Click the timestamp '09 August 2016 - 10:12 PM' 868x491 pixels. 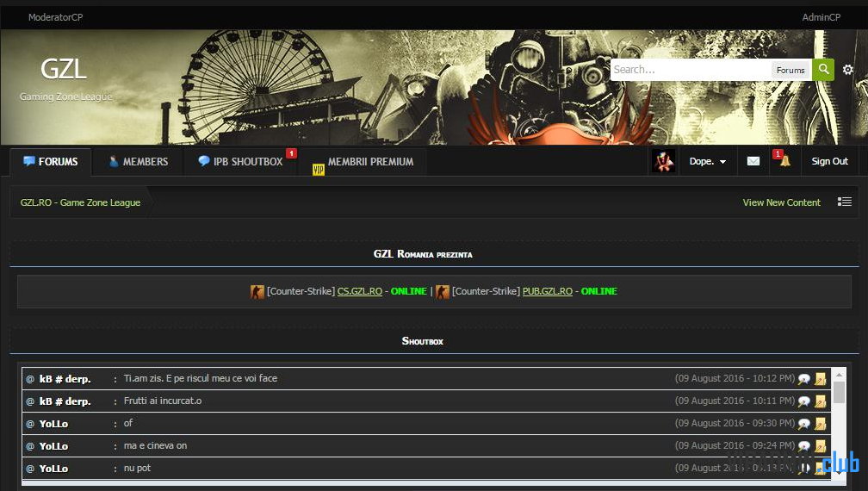[735, 379]
